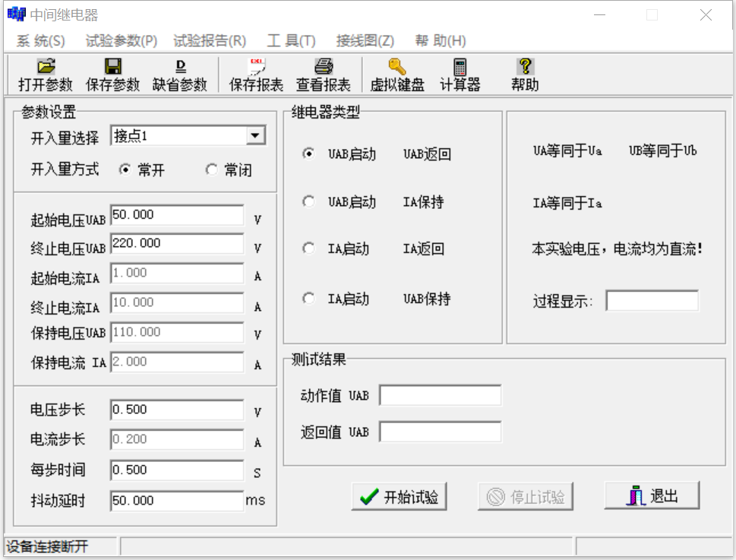This screenshot has width=736, height=560.
Task: Click the 缺省参数 default parameters icon
Action: [180, 67]
